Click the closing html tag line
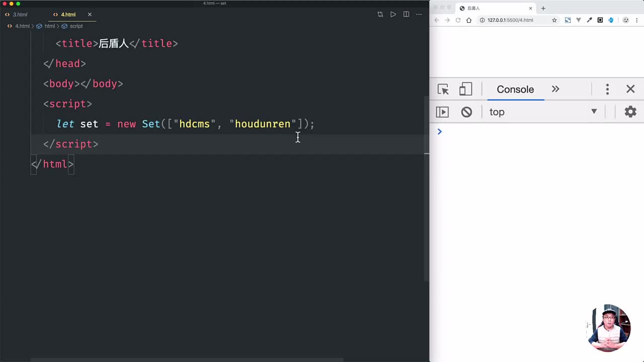 (52, 164)
